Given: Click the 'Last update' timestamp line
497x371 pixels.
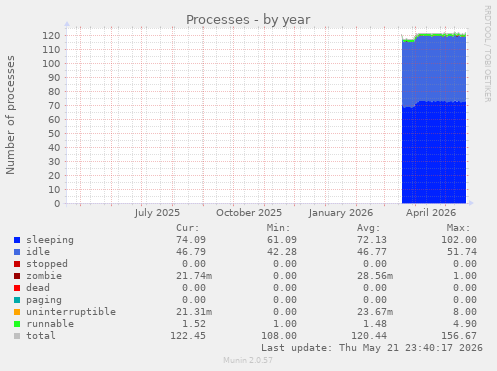Looking at the screenshot, I should point(372,348).
